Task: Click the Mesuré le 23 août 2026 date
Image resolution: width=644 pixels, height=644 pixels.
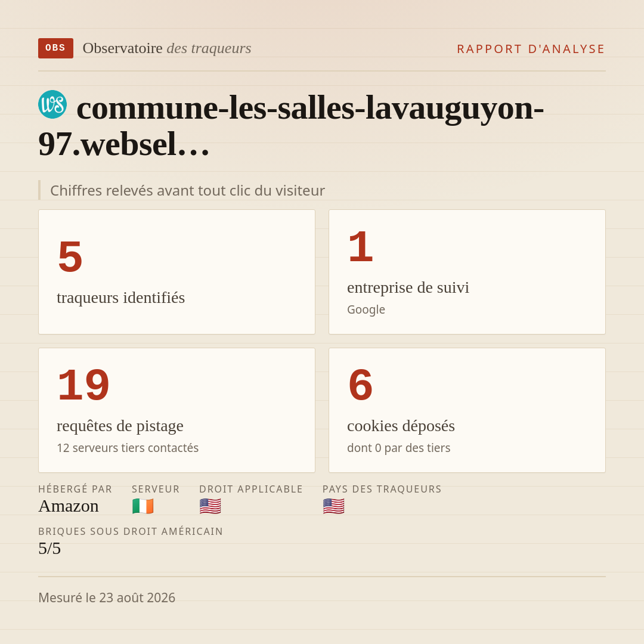Action: 107,597
